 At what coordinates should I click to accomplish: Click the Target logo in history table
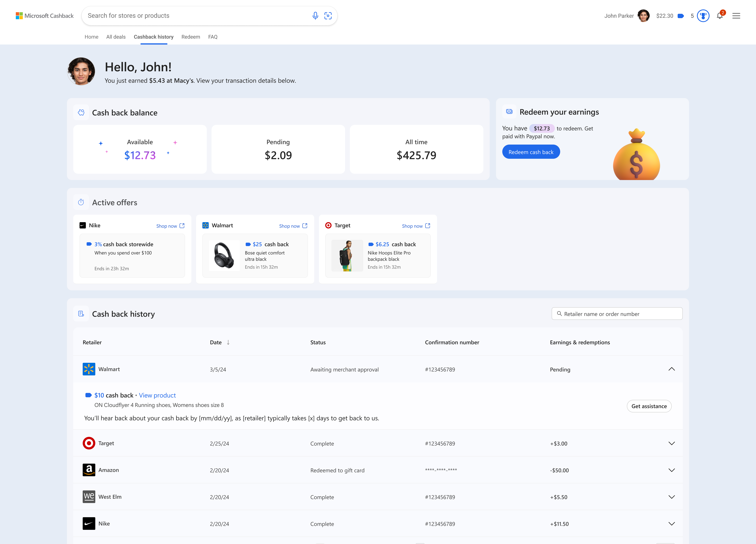click(89, 443)
